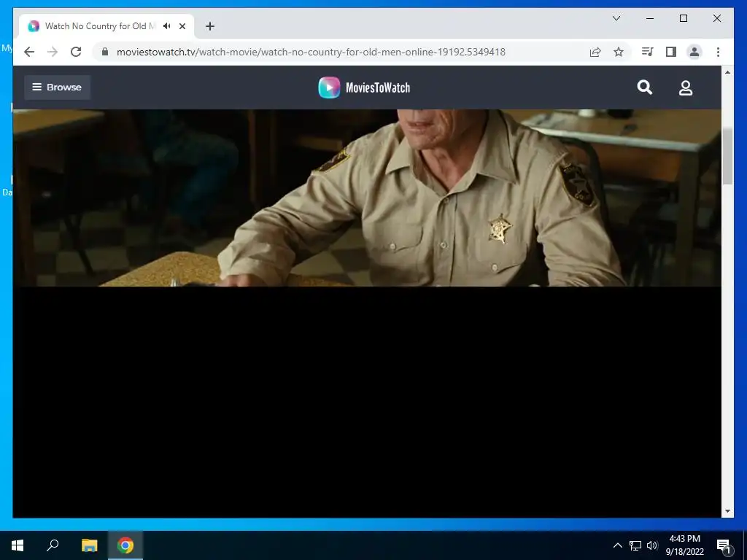The height and width of the screenshot is (560, 747).
Task: Minimize the Chrome window
Action: [x=650, y=18]
